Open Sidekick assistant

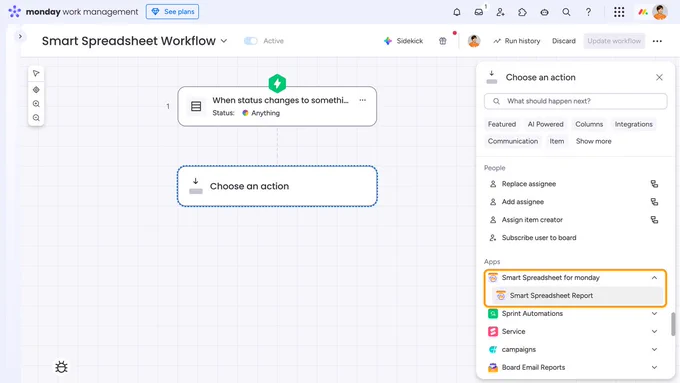pos(403,41)
